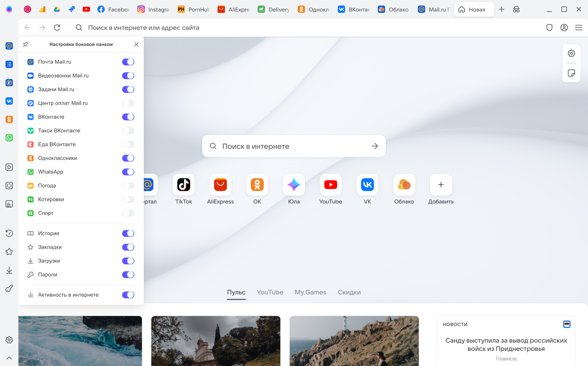Toggle Активность в интернете switch
The width and height of the screenshot is (588, 366).
click(128, 295)
